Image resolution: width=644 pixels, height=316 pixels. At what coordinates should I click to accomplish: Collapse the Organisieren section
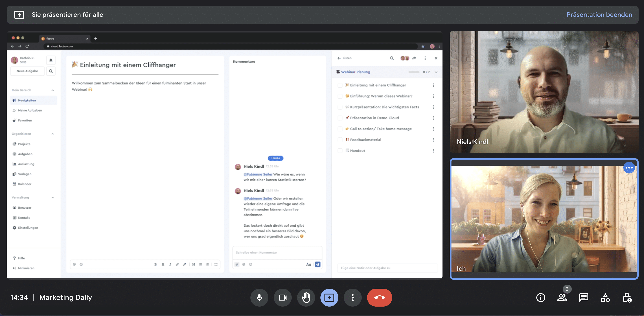(x=53, y=134)
